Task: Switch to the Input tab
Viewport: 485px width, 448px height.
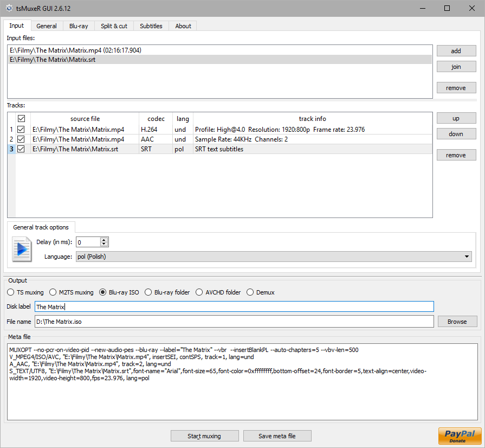Action: (x=17, y=25)
